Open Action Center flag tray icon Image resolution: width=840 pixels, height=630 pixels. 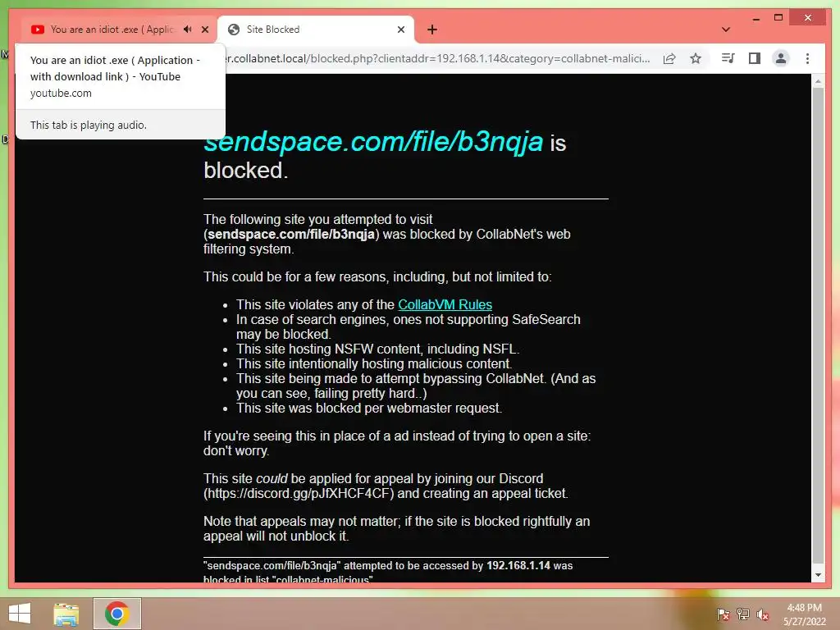(723, 614)
